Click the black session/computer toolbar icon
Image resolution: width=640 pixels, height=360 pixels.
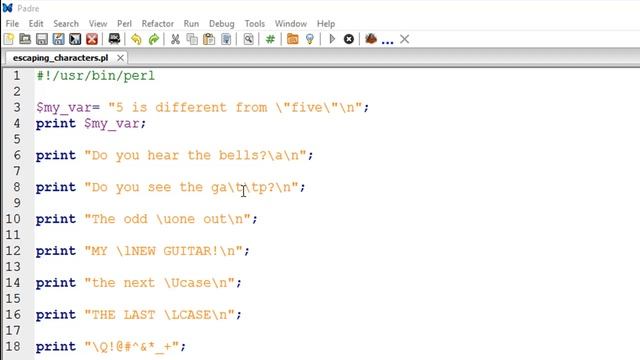pos(114,39)
